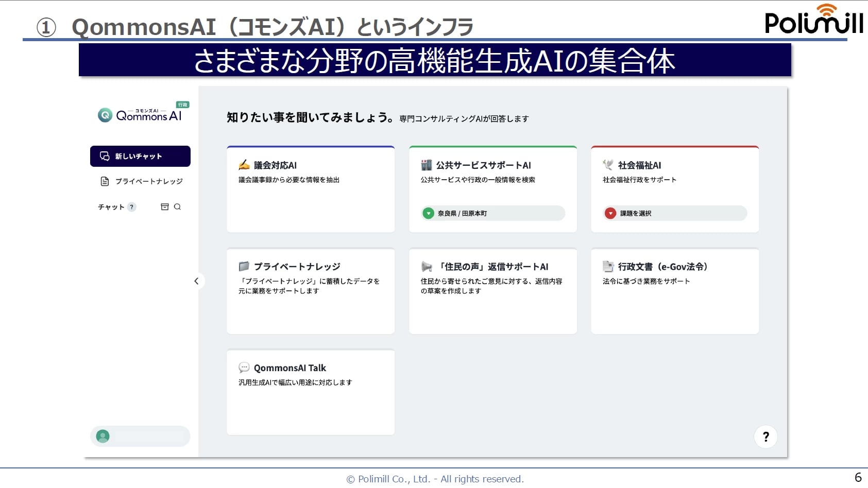This screenshot has height=488, width=868.
Task: Click the QommonsAI logo in sidebar
Action: pyautogui.click(x=140, y=115)
